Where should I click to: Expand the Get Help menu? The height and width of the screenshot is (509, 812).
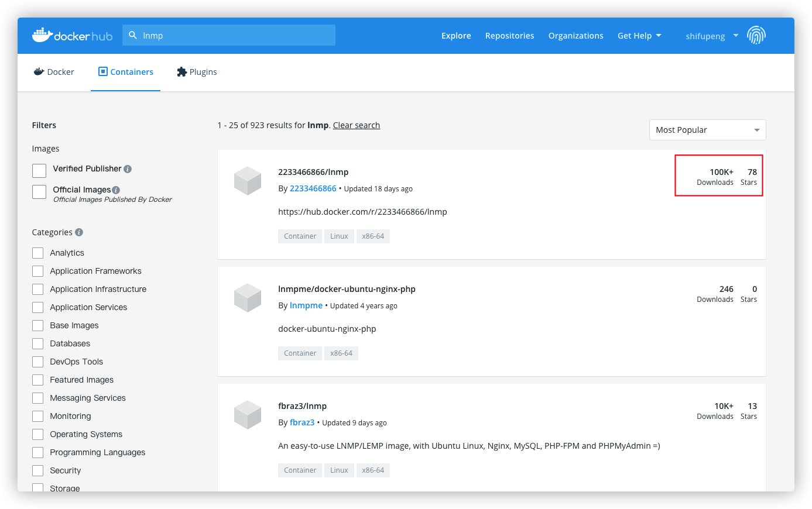(639, 36)
